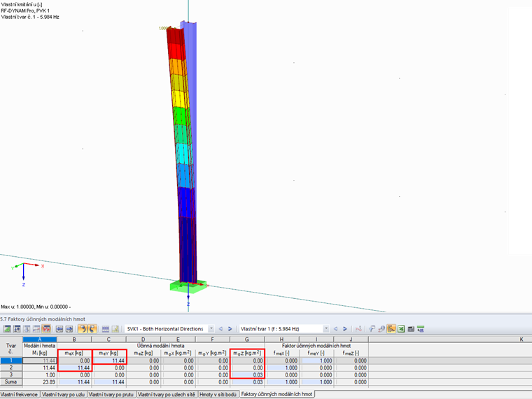The image size is (532, 399).
Task: Click column B header
Action: [x=74, y=339]
